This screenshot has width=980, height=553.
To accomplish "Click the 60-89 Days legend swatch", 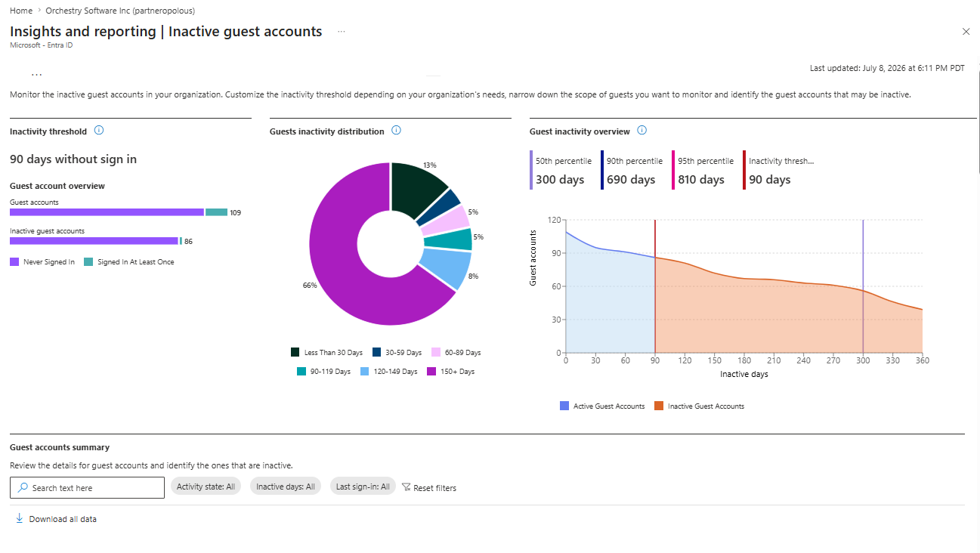I will 436,353.
